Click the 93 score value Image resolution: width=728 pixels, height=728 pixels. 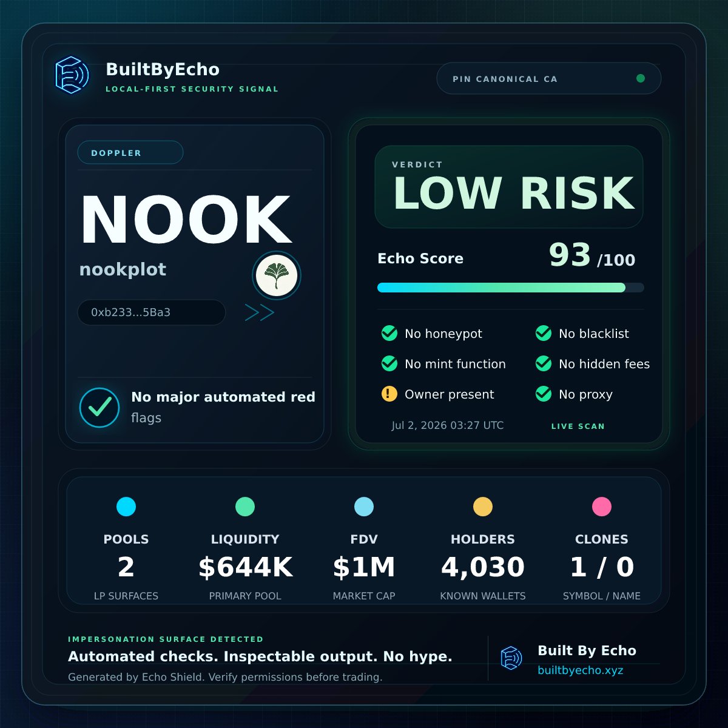pyautogui.click(x=570, y=255)
